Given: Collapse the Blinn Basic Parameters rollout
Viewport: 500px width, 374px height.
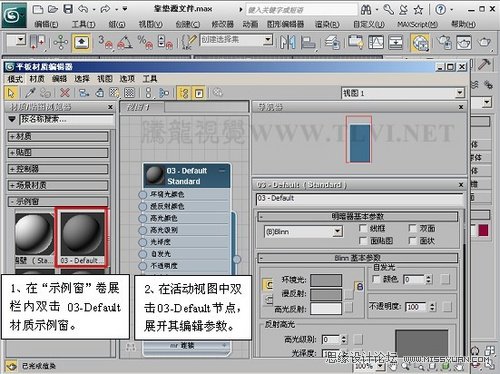Looking at the screenshot, I should pos(358,258).
